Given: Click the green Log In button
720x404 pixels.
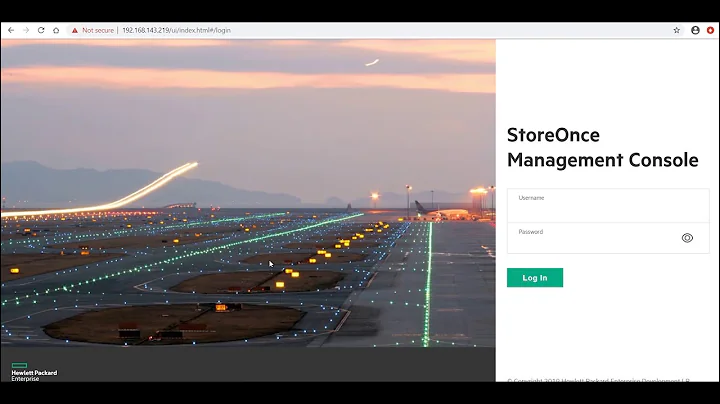Looking at the screenshot, I should [x=535, y=278].
